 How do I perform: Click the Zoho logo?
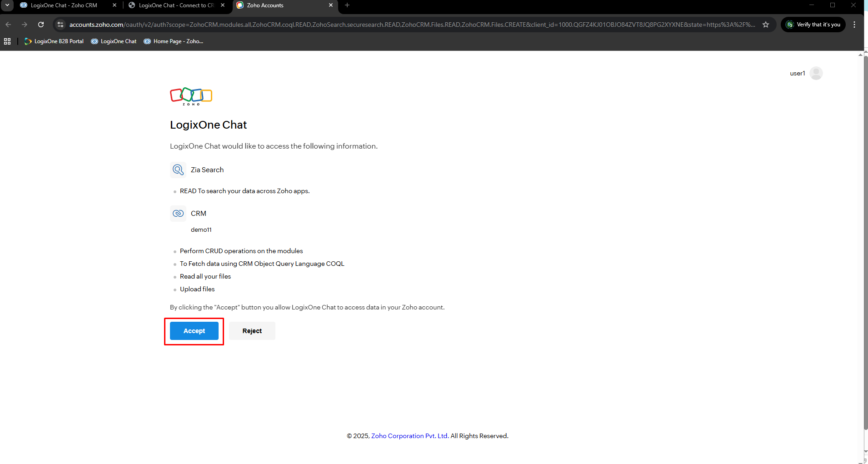coord(191,96)
